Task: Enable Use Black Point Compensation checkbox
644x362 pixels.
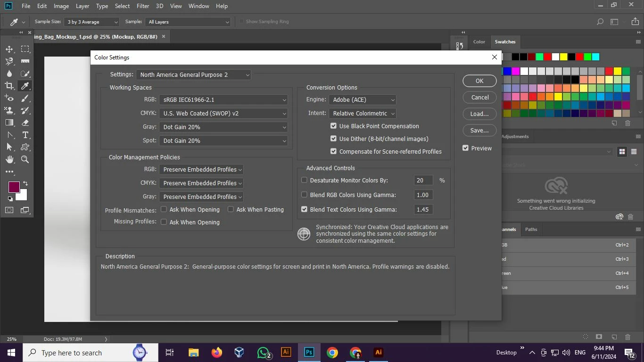Action: point(333,126)
